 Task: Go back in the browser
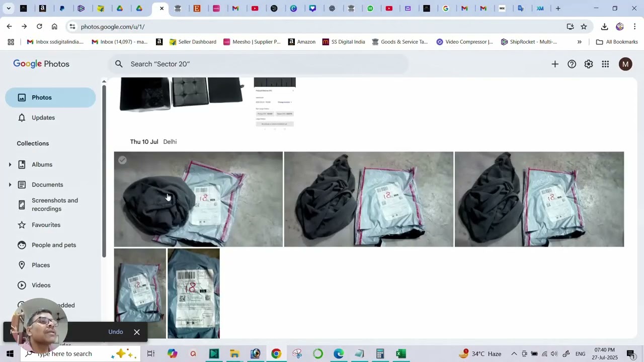[x=9, y=27]
